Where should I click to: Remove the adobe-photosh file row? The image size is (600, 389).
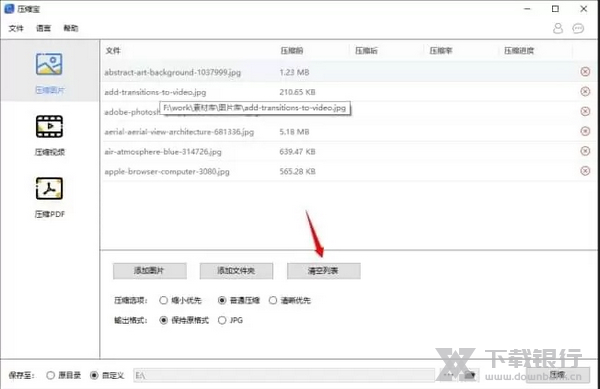tap(585, 111)
